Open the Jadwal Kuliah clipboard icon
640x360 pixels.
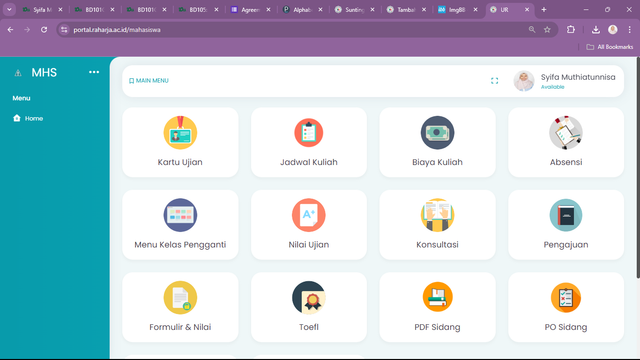pos(309,133)
